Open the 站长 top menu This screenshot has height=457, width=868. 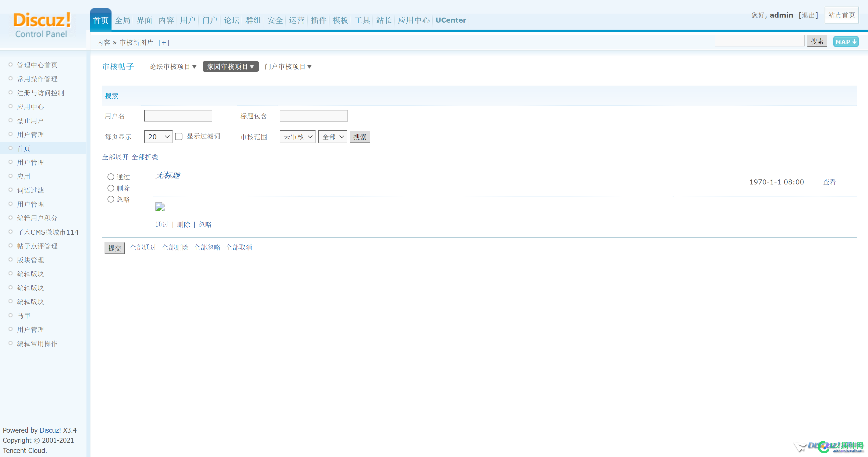click(x=384, y=20)
